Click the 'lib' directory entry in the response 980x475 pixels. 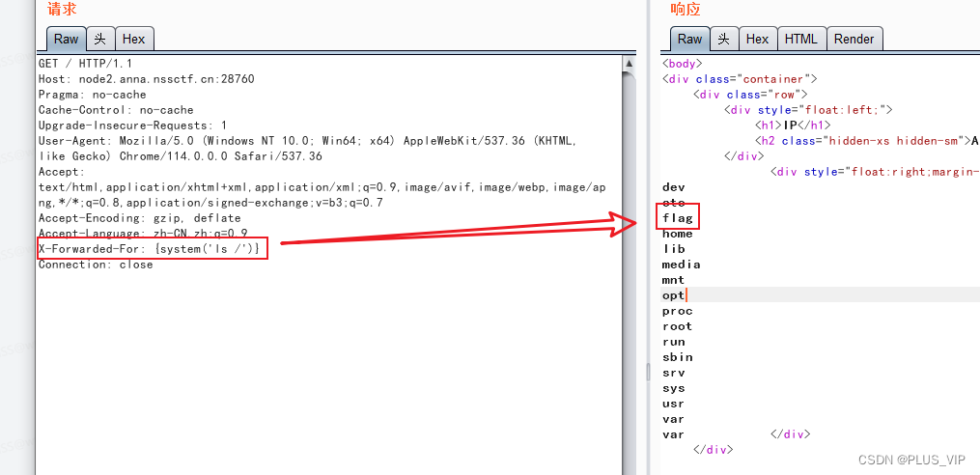click(674, 249)
